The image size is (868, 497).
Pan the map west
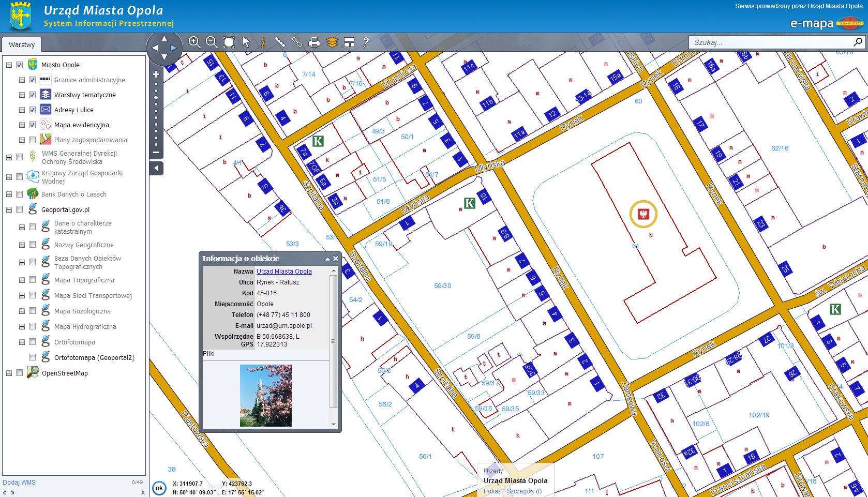pos(155,48)
